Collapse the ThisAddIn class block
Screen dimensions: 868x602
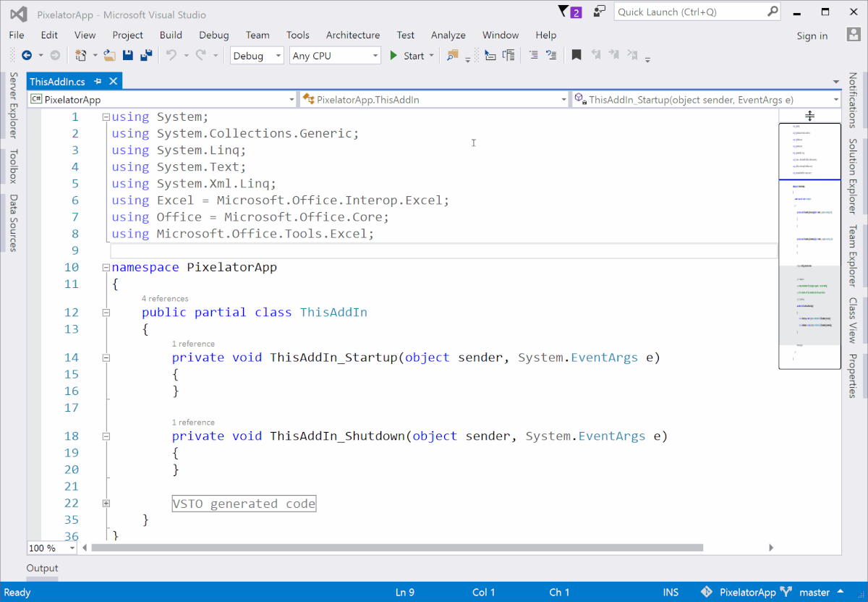tap(106, 313)
